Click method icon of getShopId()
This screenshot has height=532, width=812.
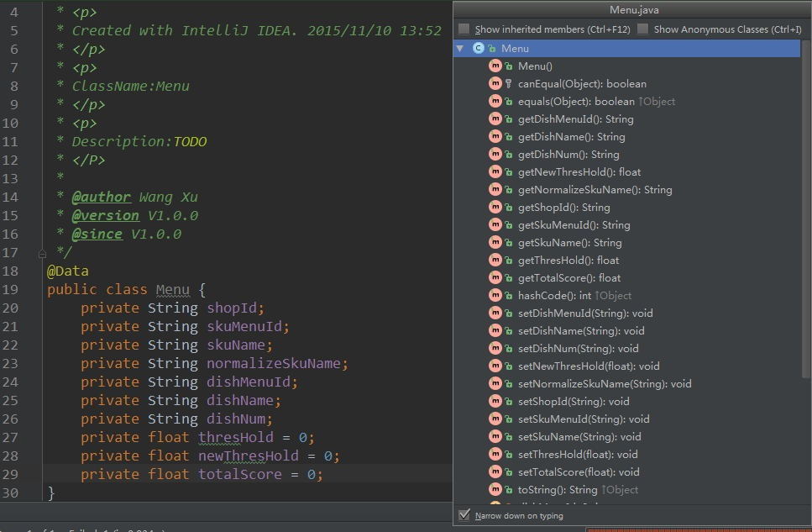tap(495, 207)
